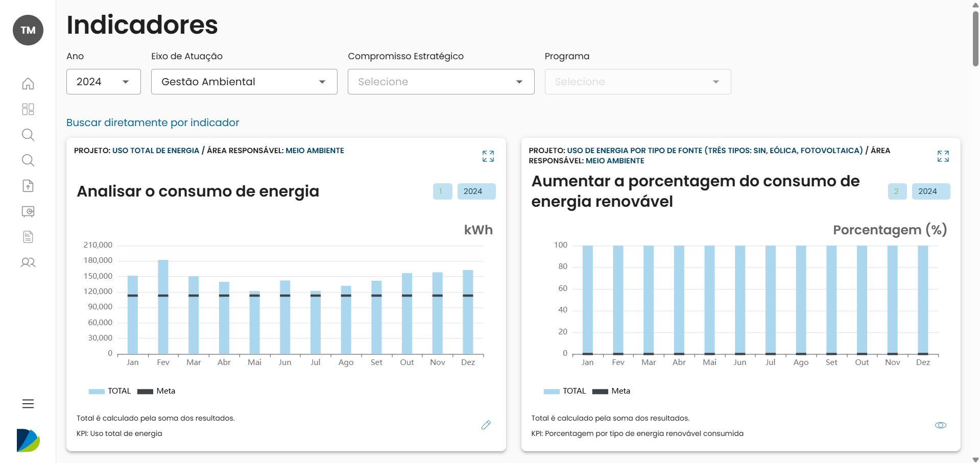Click the Fev bar in the kWh chart
980x463 pixels.
coord(163,307)
